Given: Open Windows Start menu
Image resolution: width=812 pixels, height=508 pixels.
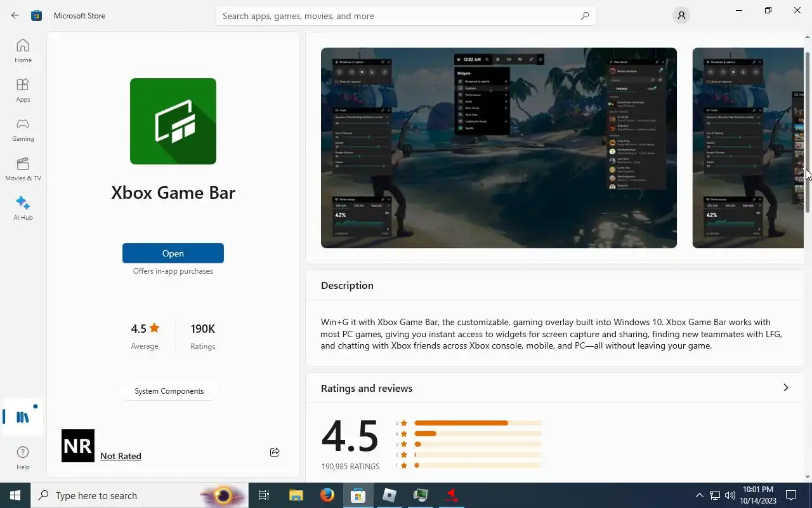Looking at the screenshot, I should click(15, 495).
